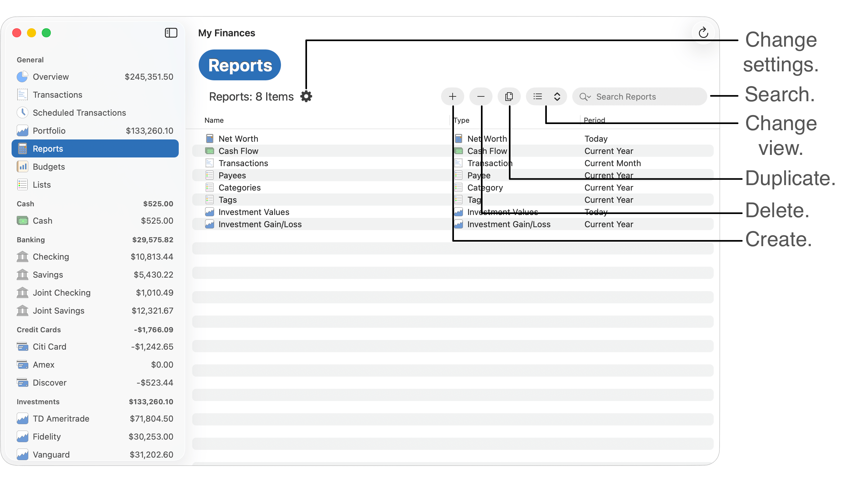Open the search options magnifier dropdown
Viewport: 868px width, 482px height.
pos(585,97)
